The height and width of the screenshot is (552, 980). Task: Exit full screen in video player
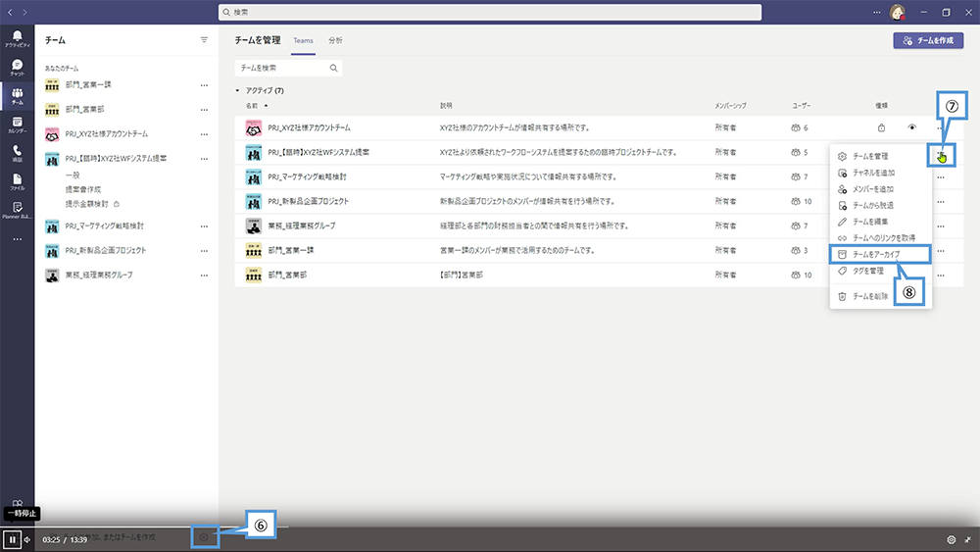click(x=967, y=539)
